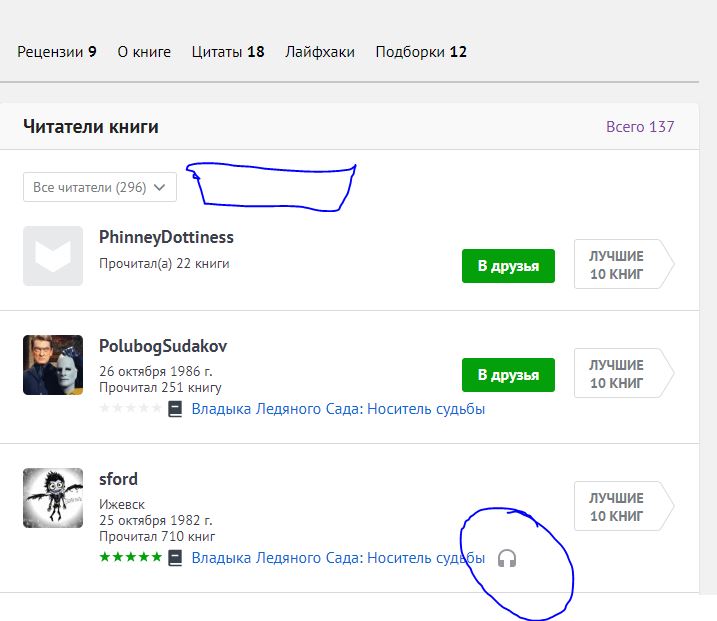Switch to the Рецензии 9 tab
Screen dimensions: 717x621
pos(57,52)
